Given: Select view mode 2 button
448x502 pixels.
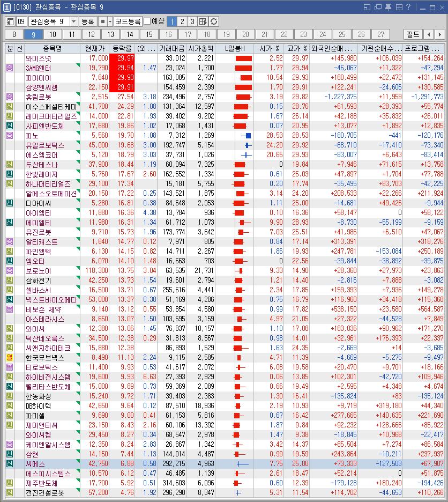Looking at the screenshot, I should pyautogui.click(x=182, y=21).
